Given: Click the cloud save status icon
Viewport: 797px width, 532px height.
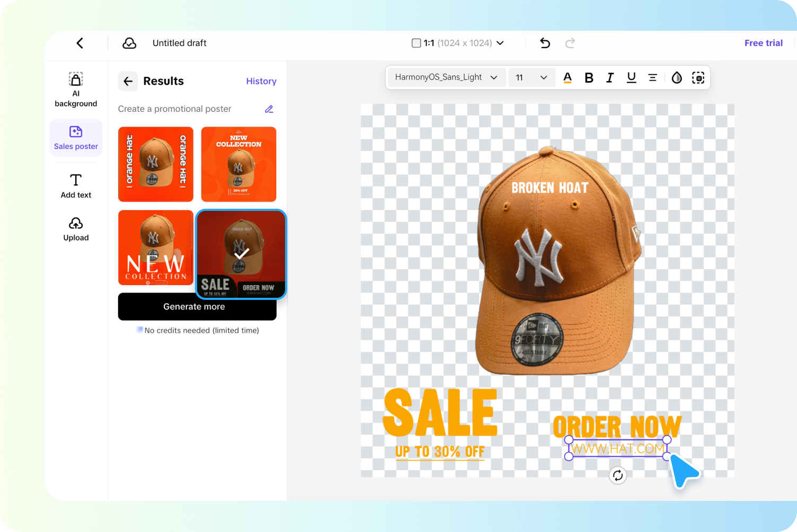Looking at the screenshot, I should coord(129,43).
